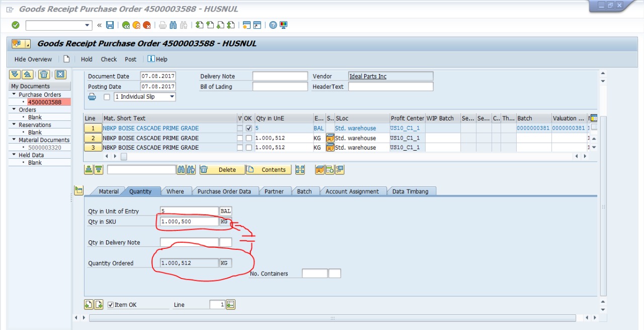Click the Customize Local Layout monitor icon
This screenshot has width=644, height=330.
click(284, 25)
